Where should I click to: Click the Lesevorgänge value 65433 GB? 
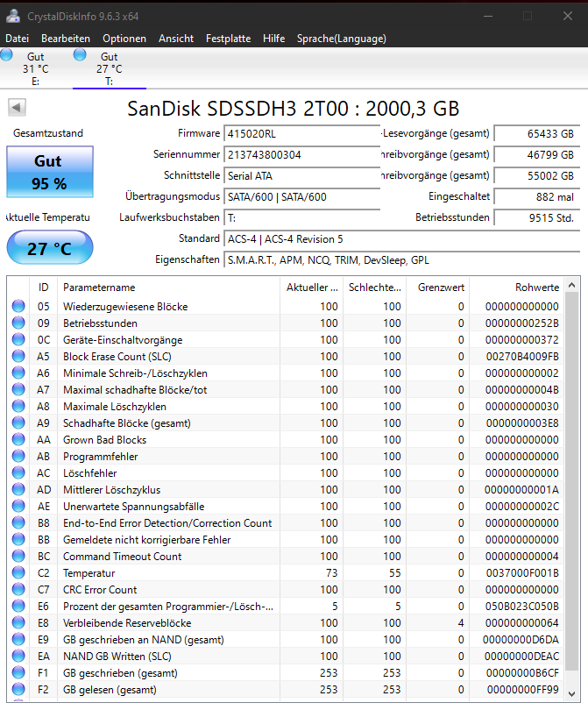coord(537,133)
